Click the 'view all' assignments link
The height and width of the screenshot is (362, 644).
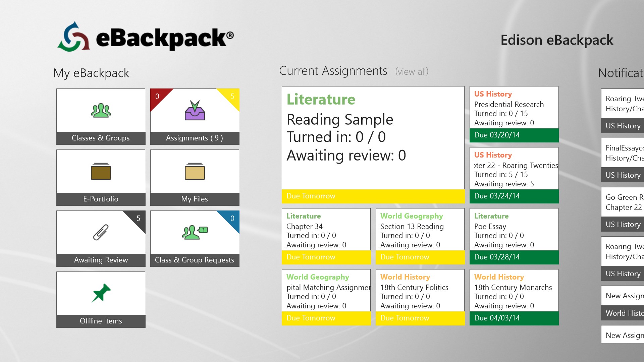(412, 72)
